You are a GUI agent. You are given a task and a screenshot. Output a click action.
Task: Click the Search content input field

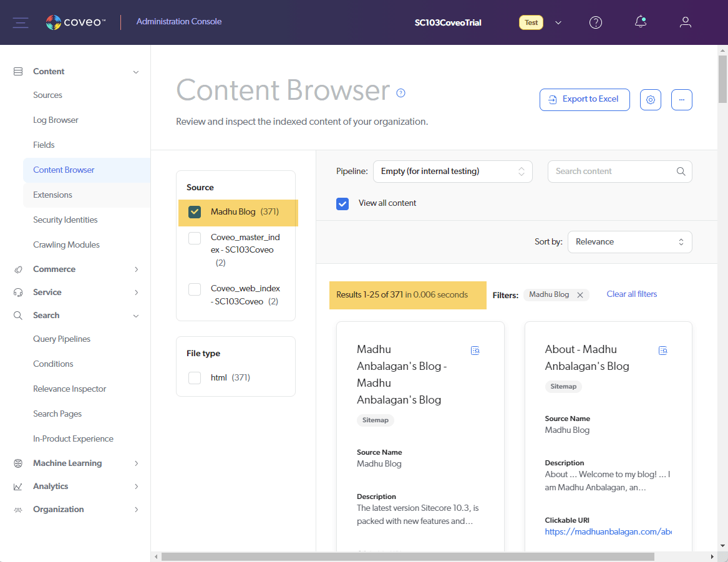click(x=611, y=172)
